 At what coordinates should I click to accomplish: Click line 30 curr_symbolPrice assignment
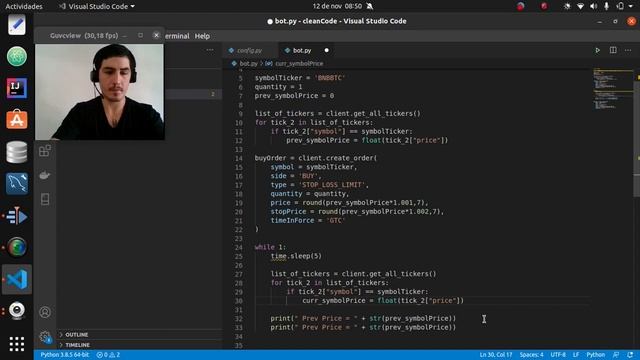(383, 301)
